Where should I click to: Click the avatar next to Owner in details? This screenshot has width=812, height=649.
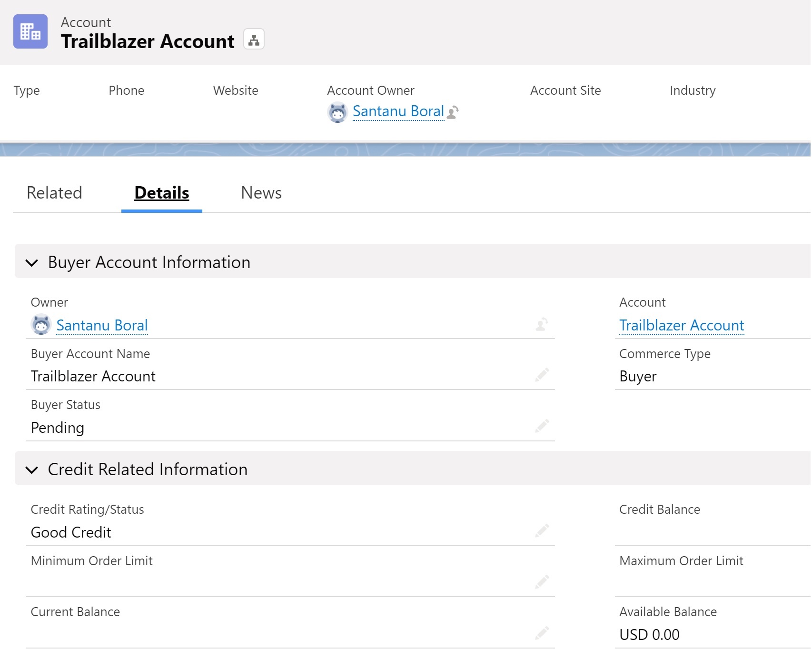[41, 325]
